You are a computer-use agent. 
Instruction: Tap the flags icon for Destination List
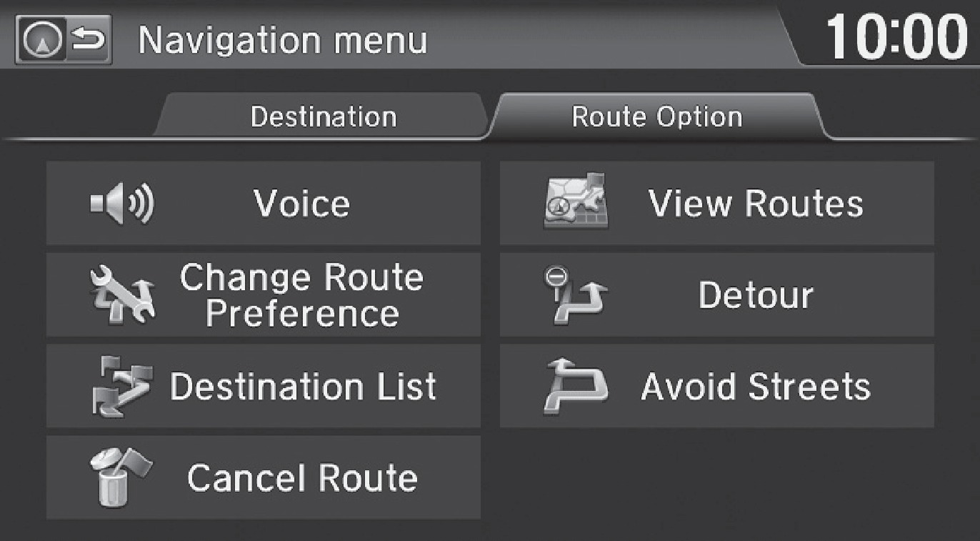[121, 387]
